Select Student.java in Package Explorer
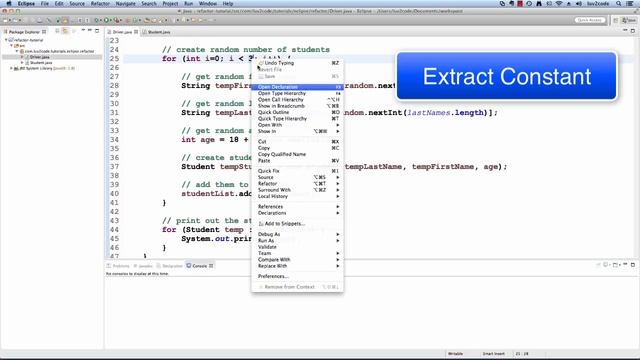The width and height of the screenshot is (640, 360). point(40,63)
